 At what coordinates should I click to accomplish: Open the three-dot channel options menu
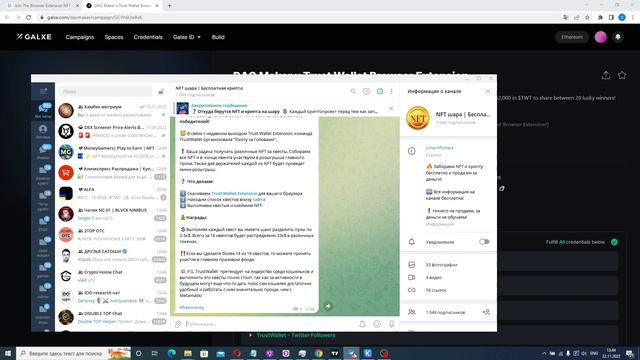[391, 91]
